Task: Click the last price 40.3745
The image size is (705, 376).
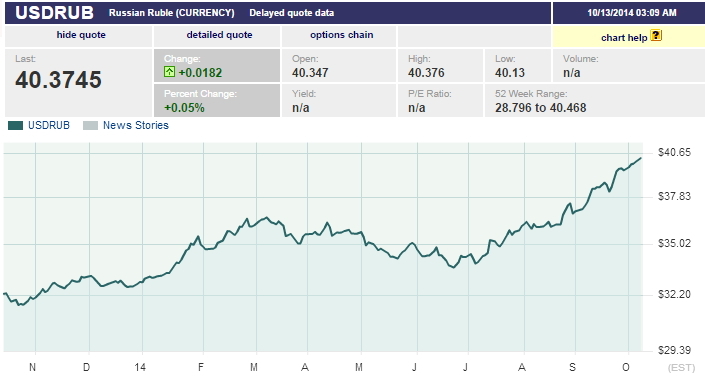Action: 58,80
